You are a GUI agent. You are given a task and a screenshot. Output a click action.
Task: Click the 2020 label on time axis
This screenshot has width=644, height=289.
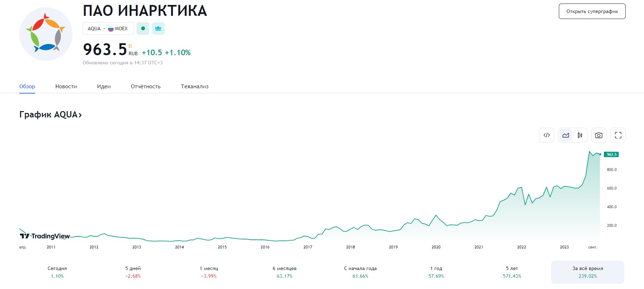tap(436, 247)
